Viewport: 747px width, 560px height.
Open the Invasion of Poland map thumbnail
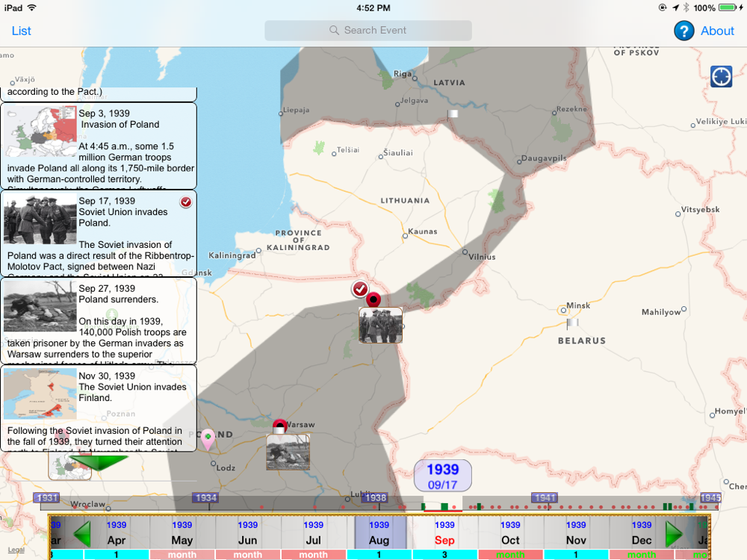click(40, 131)
